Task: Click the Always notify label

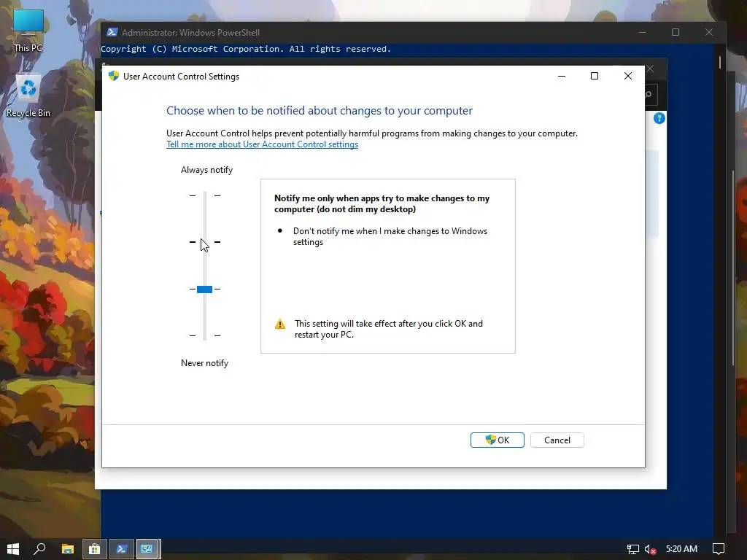Action: click(206, 169)
